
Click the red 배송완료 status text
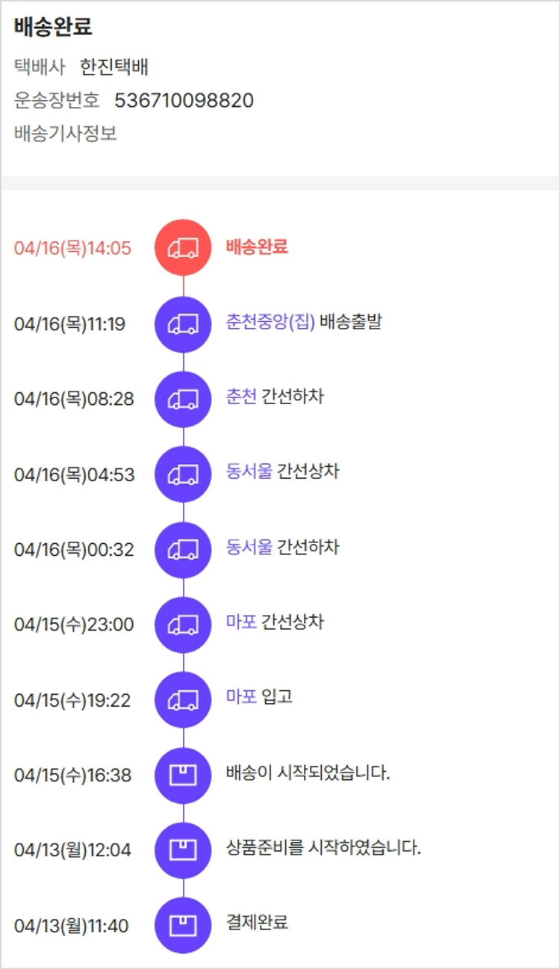pos(257,247)
